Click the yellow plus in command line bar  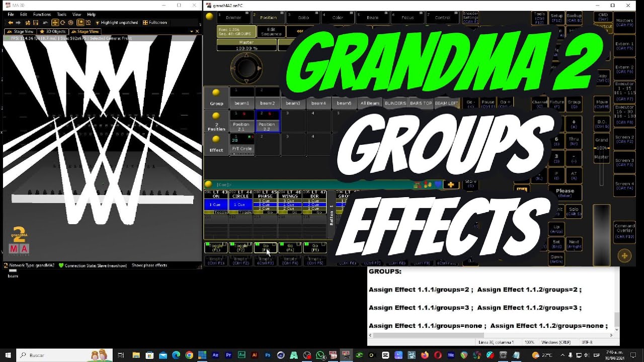(451, 185)
